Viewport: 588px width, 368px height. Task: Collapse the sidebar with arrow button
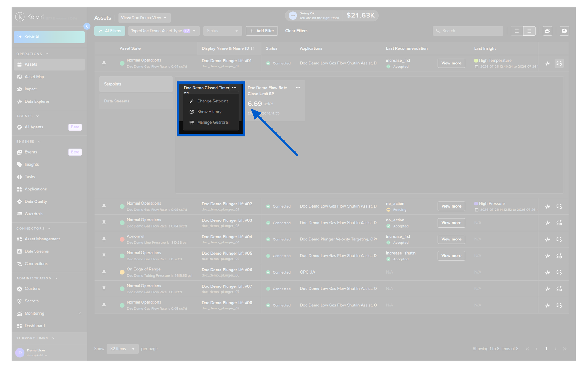point(87,26)
